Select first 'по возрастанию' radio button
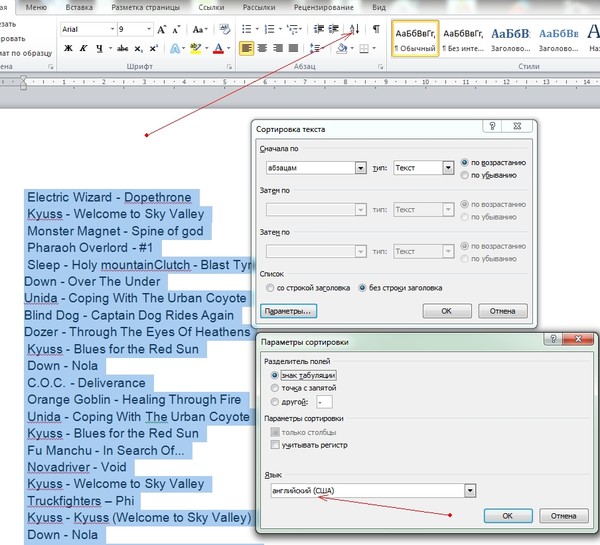Screen dimensions: 600x545 coord(465,162)
